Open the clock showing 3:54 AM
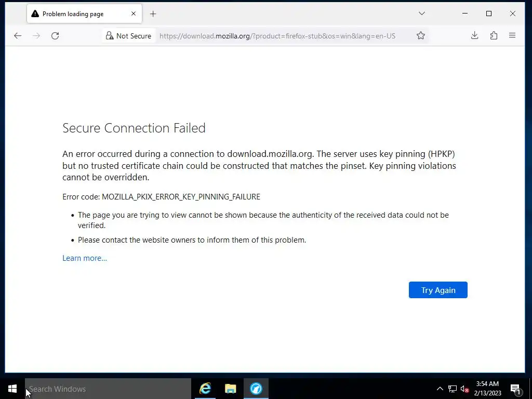 click(x=487, y=389)
